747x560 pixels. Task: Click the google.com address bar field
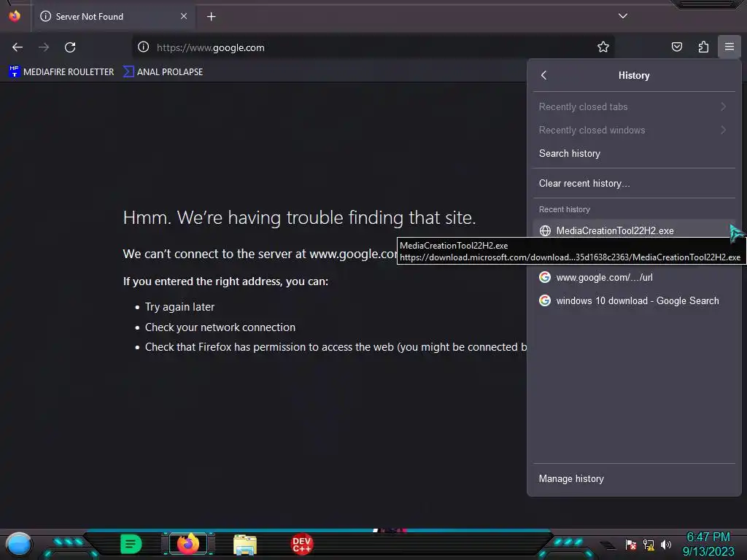(x=373, y=47)
